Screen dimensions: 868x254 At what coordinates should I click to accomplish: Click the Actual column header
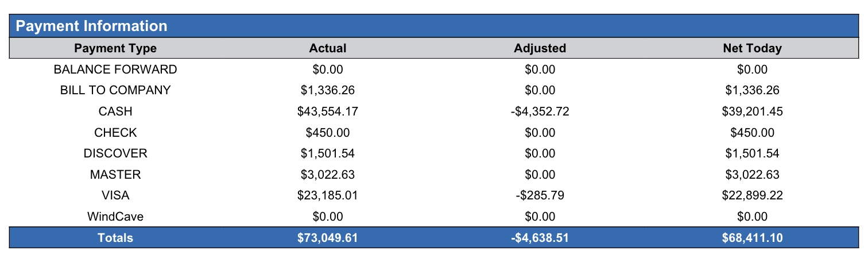click(x=328, y=48)
